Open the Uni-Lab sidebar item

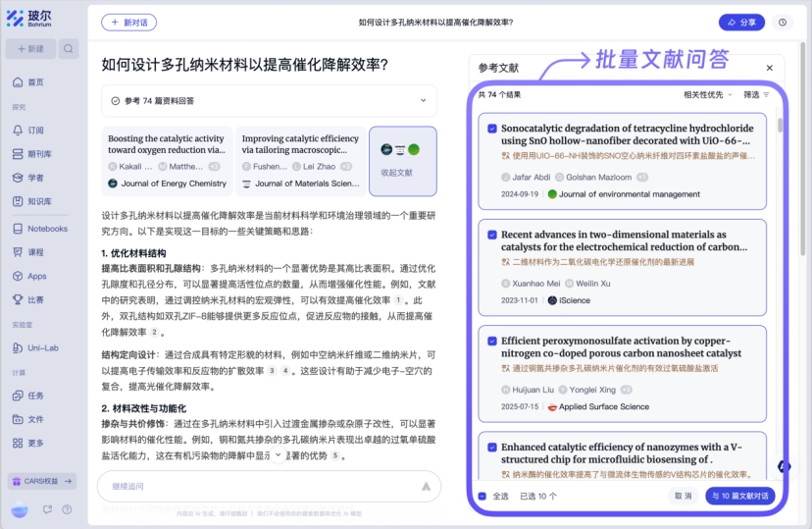(x=43, y=347)
